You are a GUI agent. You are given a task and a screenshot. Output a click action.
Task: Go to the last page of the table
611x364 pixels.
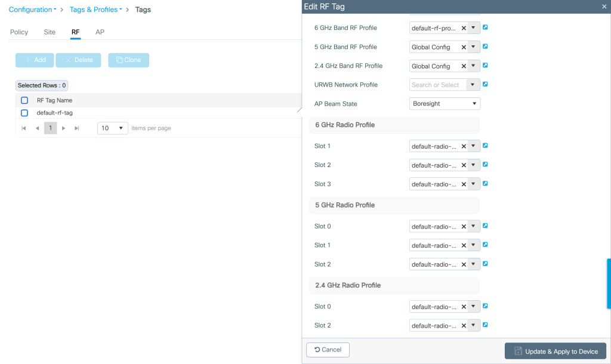[x=77, y=128]
